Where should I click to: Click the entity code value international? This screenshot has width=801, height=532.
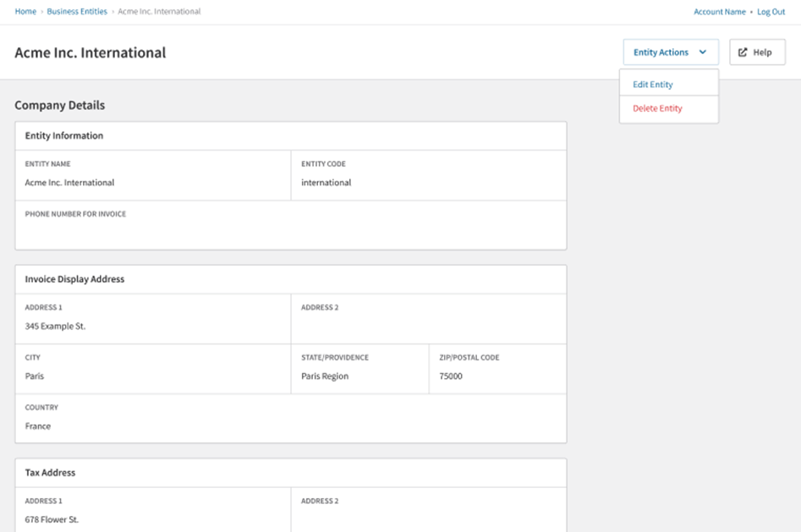[326, 183]
